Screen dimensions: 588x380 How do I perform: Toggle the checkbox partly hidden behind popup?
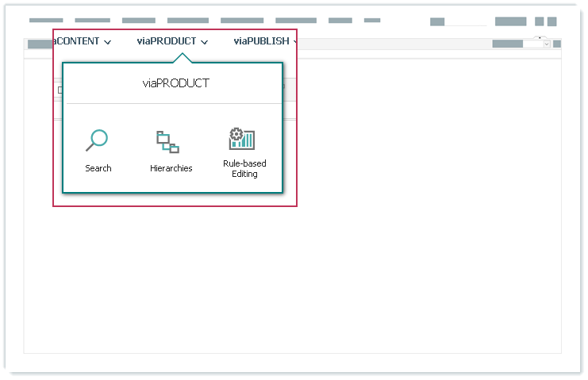60,90
